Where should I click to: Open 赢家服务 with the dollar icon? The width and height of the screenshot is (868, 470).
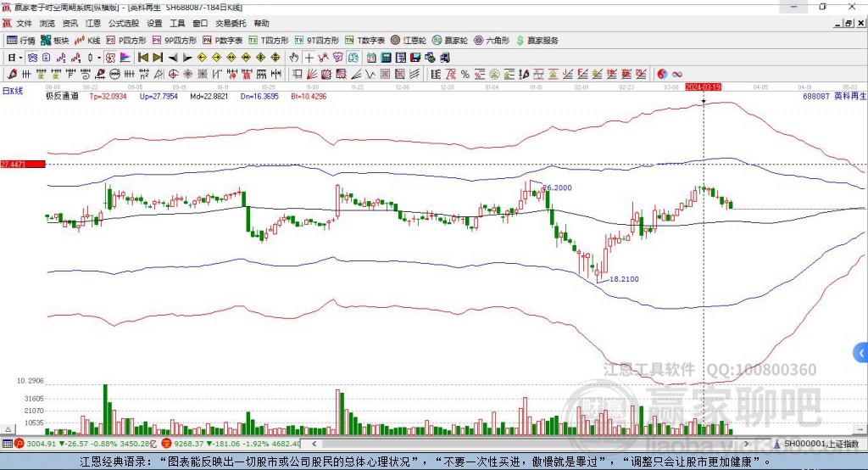pos(537,41)
